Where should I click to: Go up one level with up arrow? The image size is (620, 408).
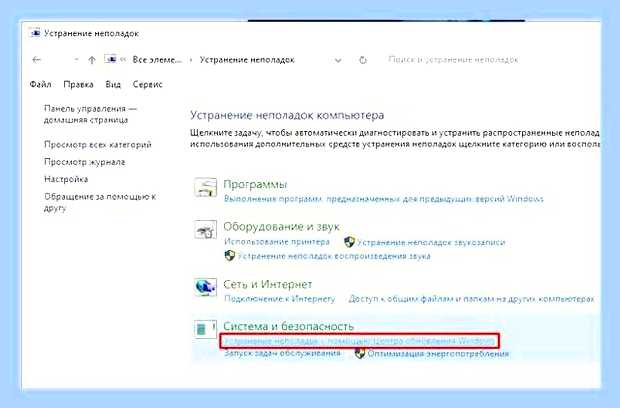(x=92, y=60)
